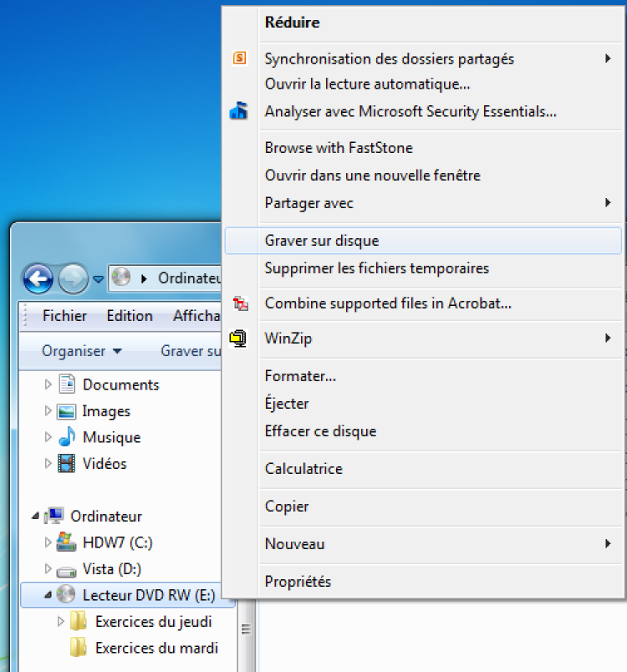The width and height of the screenshot is (627, 672).
Task: Collapse the Ordinateur tree node
Action: click(36, 516)
